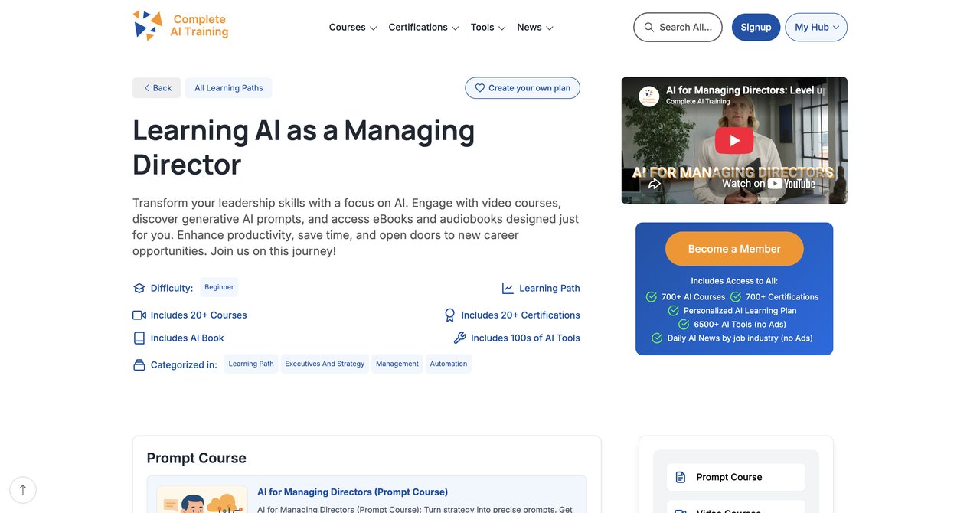980x513 pixels.
Task: Open Includes 20+ Courses link
Action: pyautogui.click(x=198, y=315)
